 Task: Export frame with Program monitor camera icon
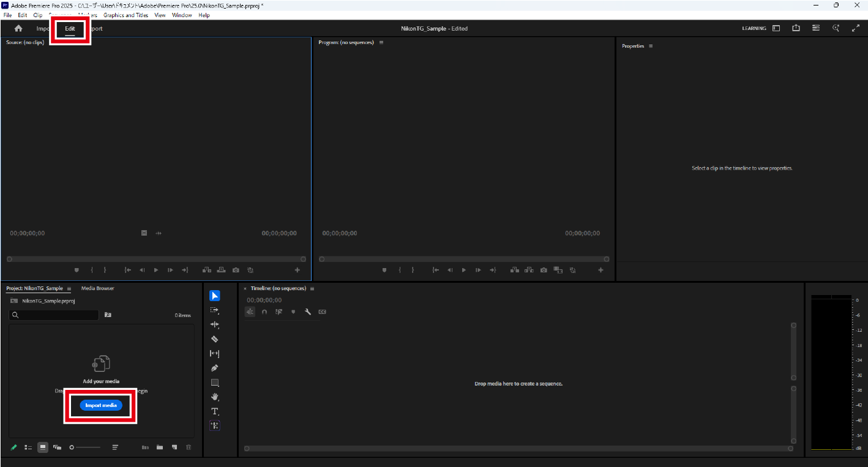[x=544, y=270]
